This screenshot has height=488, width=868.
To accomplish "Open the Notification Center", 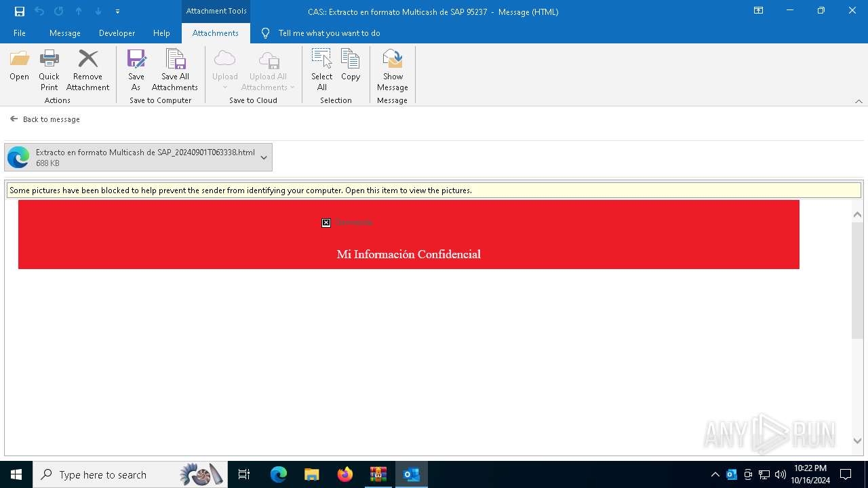I will [846, 474].
